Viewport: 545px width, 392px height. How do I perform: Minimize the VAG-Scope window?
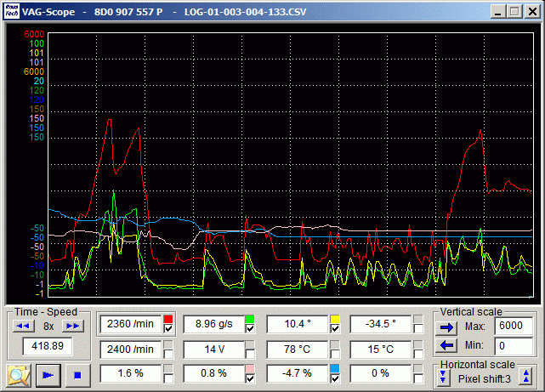pos(498,12)
